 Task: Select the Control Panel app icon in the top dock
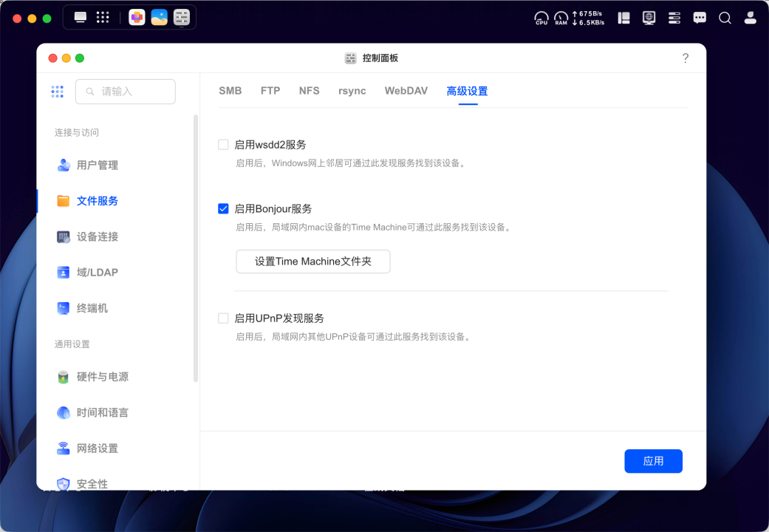(182, 18)
